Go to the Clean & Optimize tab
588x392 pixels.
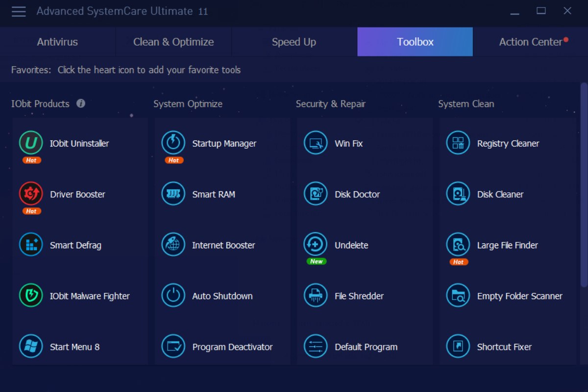[173, 42]
